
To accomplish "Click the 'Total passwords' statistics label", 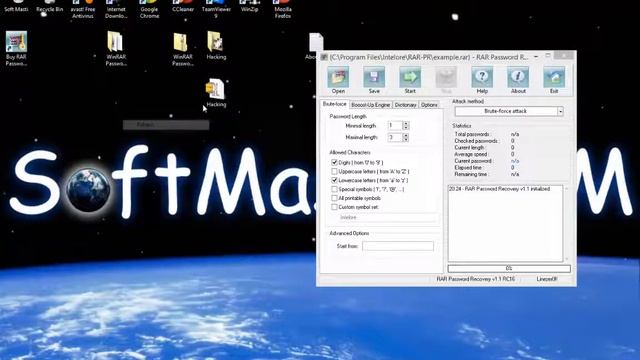I will click(x=472, y=134).
